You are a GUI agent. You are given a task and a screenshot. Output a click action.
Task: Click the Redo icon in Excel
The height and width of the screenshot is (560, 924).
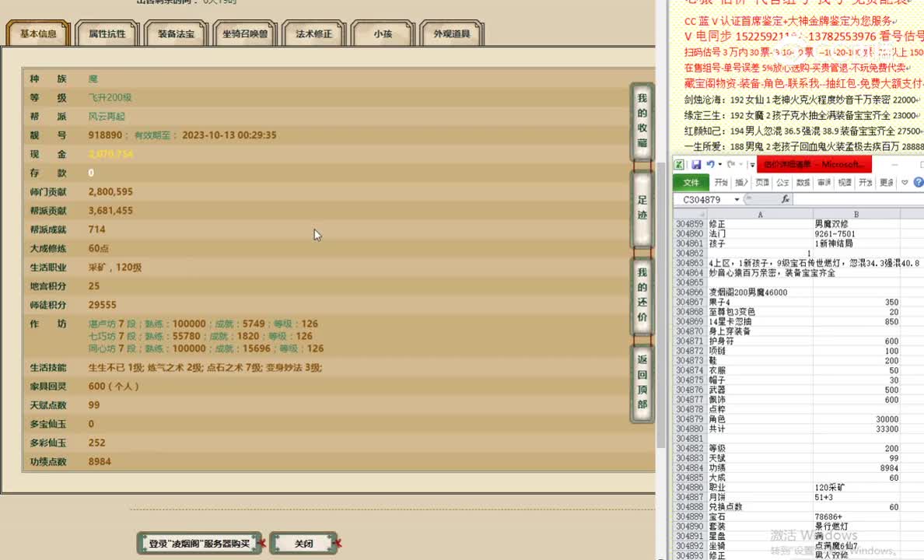coord(731,165)
